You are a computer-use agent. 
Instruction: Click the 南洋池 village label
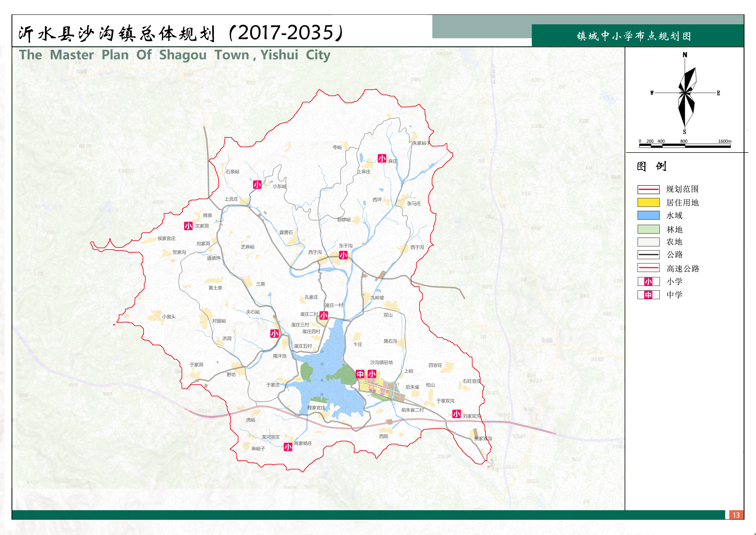[280, 356]
